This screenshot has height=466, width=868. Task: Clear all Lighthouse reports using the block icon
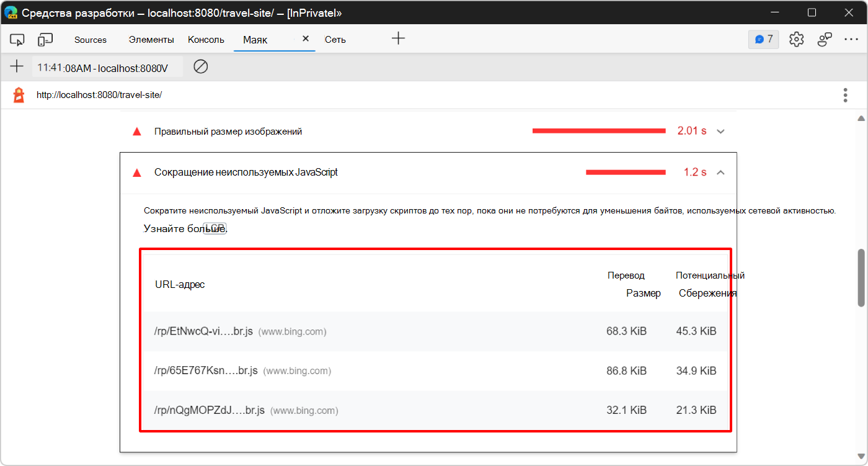[200, 66]
